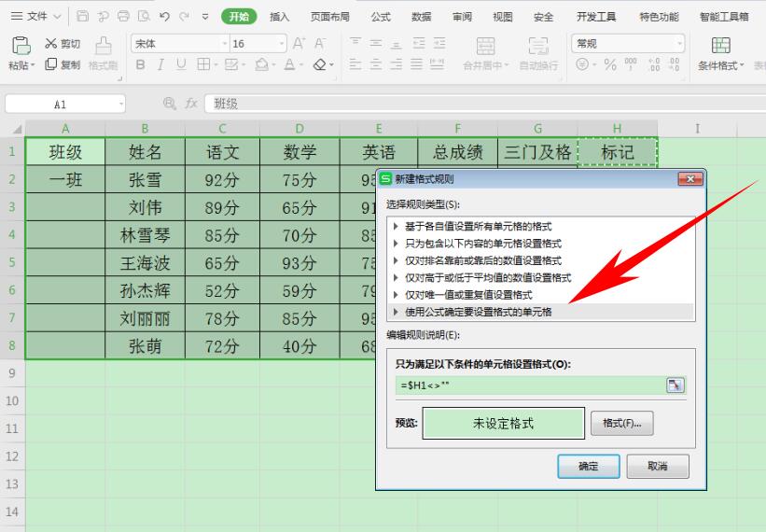766x532 pixels.
Task: Cancel the dialog with 取消 button
Action: [658, 466]
